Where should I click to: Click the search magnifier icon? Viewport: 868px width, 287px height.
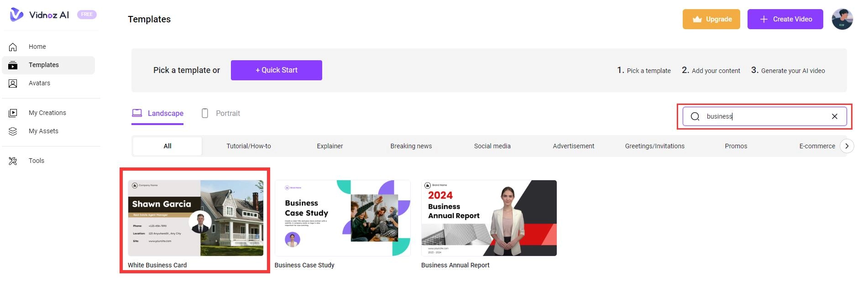tap(695, 116)
